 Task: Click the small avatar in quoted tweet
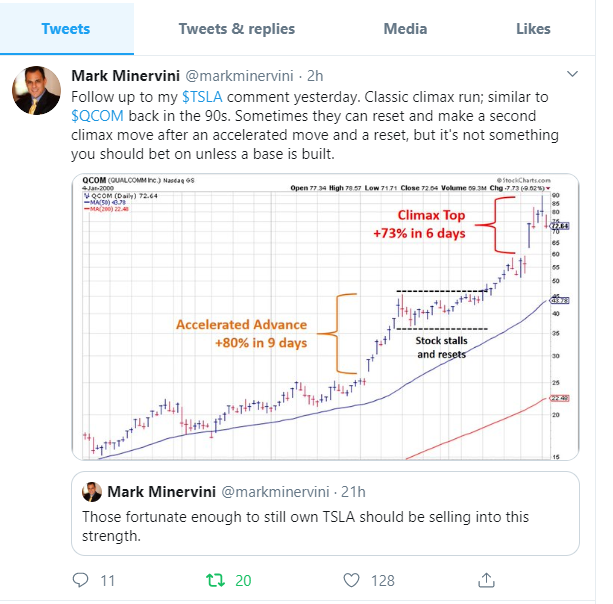coord(92,492)
